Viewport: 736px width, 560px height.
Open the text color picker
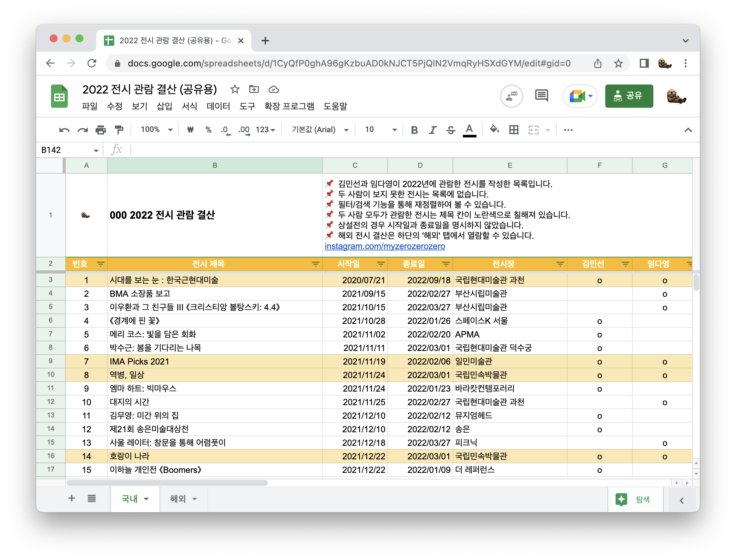pos(469,130)
